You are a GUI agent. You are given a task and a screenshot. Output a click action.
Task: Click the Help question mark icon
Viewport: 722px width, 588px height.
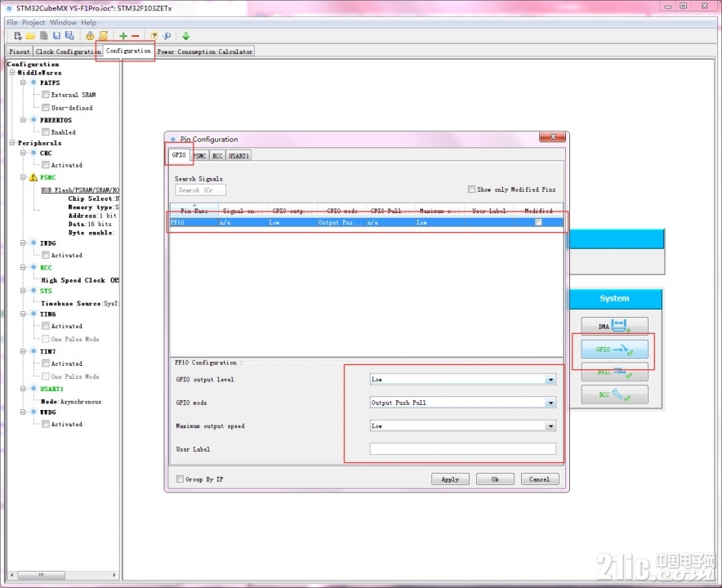(x=154, y=36)
